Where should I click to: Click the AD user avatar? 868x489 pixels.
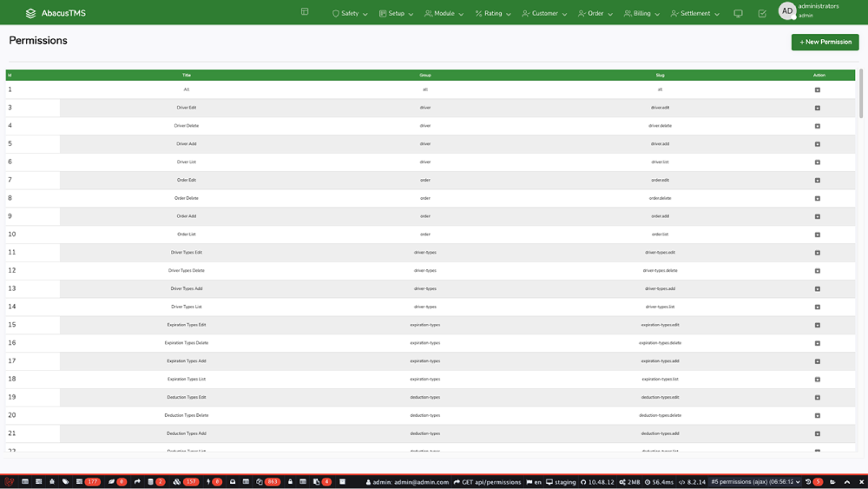(x=787, y=11)
